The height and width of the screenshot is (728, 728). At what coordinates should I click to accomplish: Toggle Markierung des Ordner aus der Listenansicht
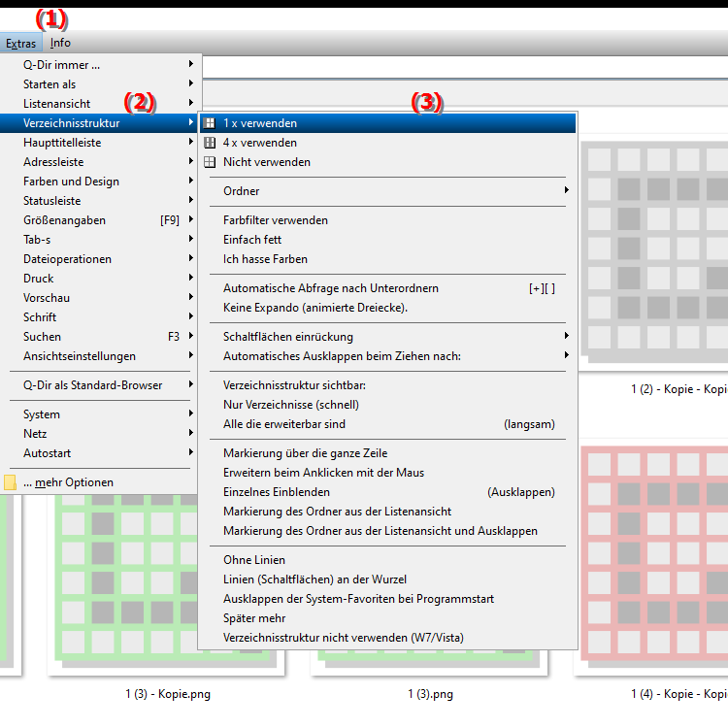[387, 512]
